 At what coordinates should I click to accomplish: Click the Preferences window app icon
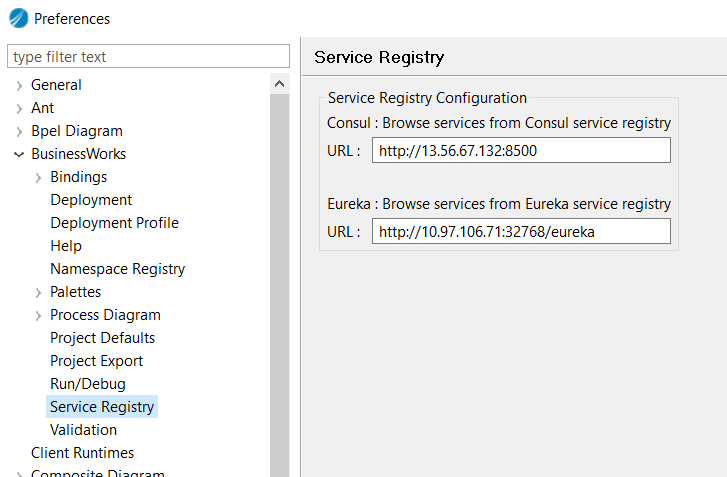click(18, 18)
